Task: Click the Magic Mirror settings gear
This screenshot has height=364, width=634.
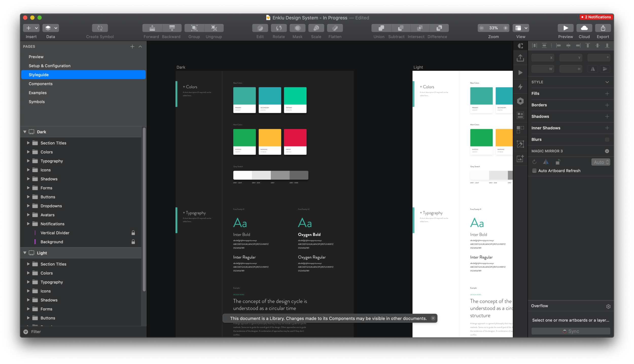Action: point(607,151)
